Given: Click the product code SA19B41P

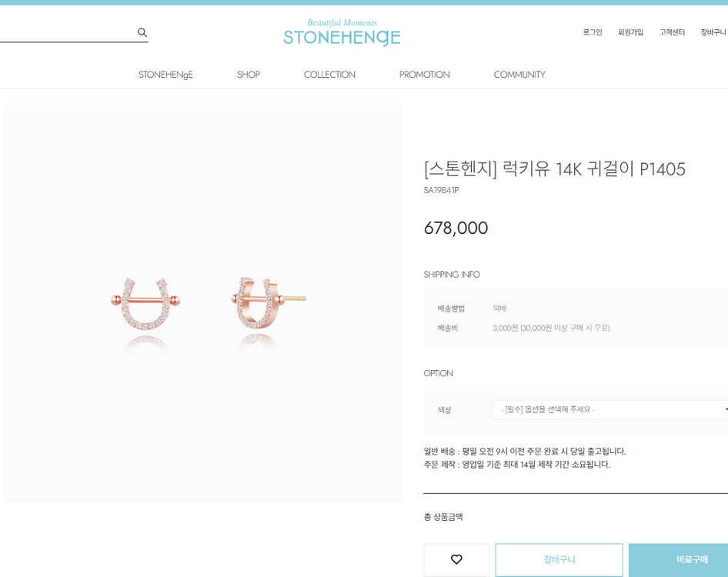Looking at the screenshot, I should tap(441, 190).
